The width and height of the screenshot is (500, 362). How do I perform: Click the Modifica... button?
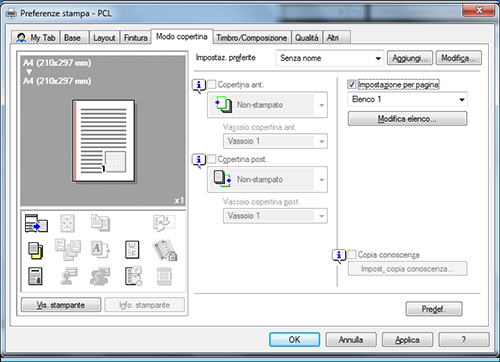(x=459, y=58)
